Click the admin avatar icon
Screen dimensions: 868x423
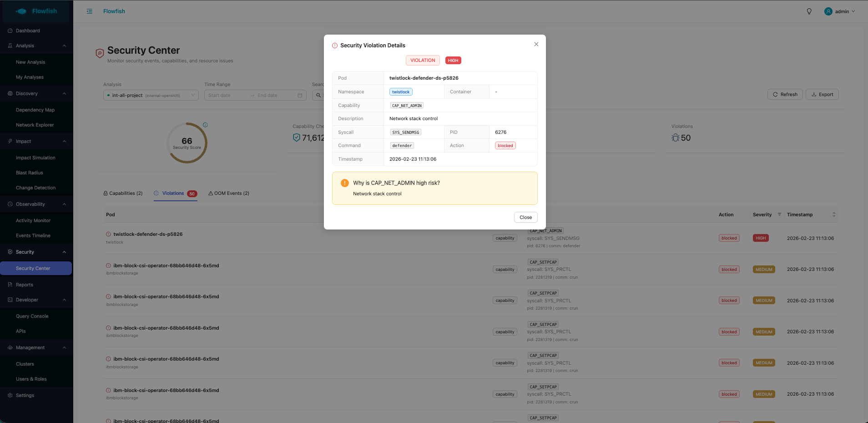(x=828, y=11)
